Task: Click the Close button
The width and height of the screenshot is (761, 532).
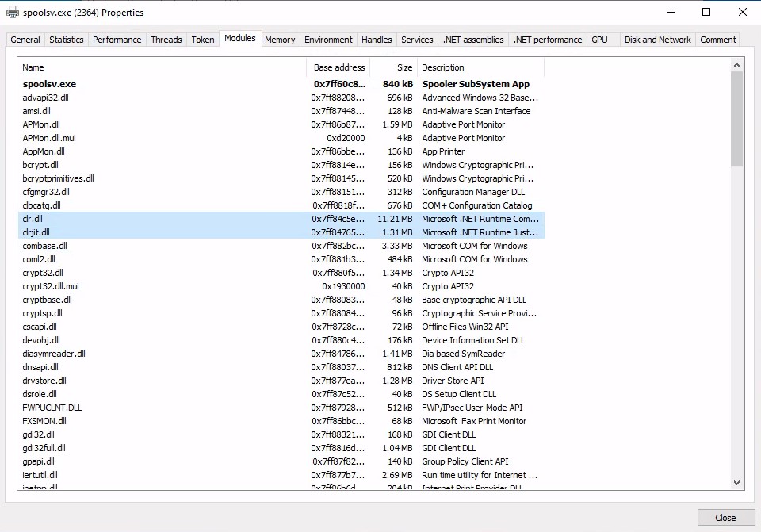Action: click(x=725, y=517)
